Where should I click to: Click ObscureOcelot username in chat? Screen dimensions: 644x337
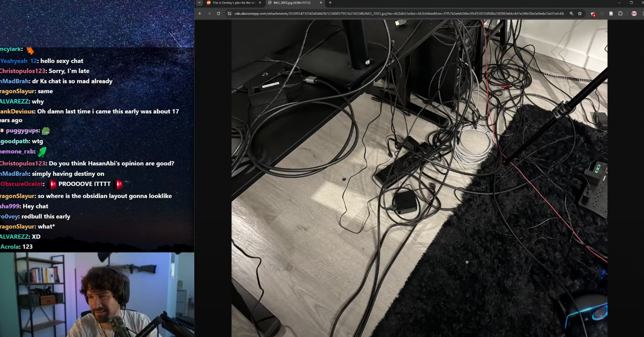tap(22, 184)
